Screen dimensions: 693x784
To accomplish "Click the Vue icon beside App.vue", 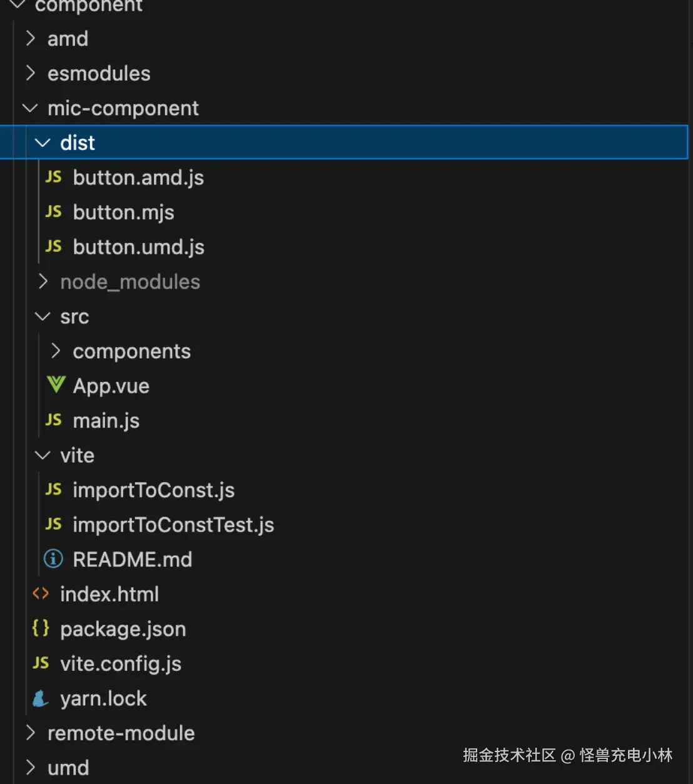I will click(x=56, y=385).
